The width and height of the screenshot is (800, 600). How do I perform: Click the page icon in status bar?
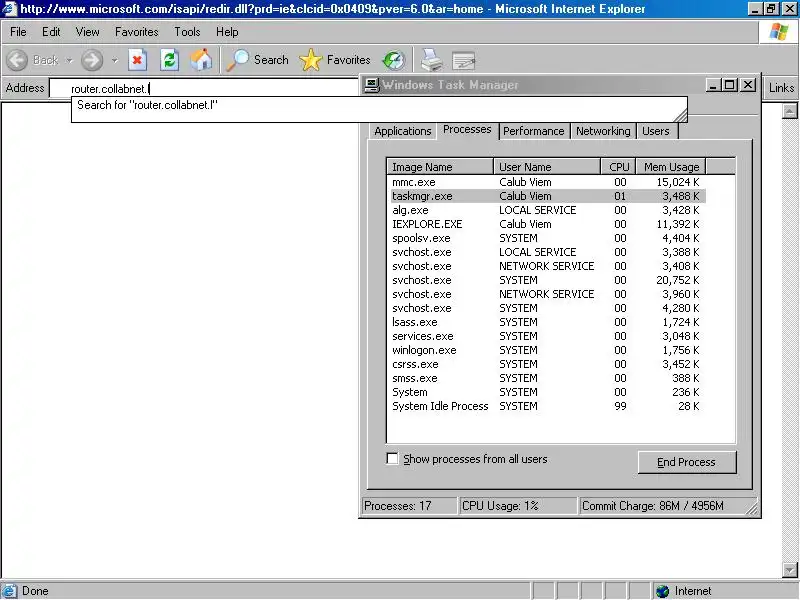point(10,591)
